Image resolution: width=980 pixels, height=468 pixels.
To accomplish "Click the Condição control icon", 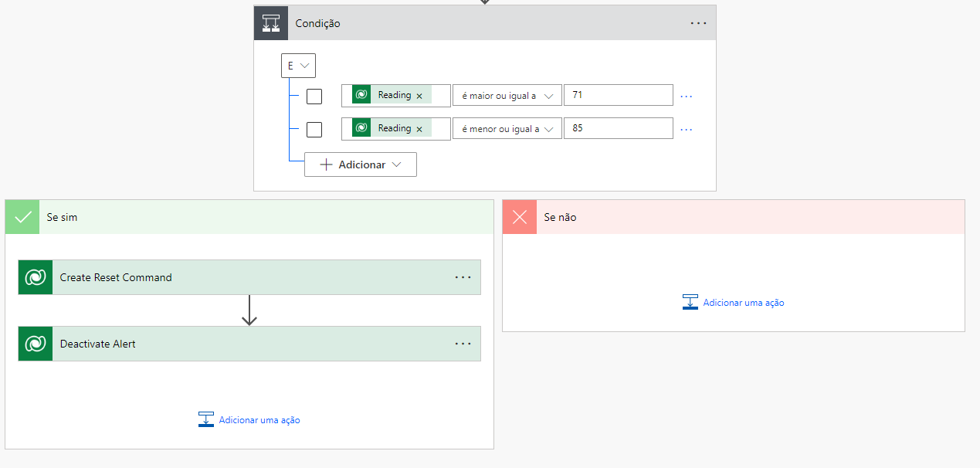I will tap(271, 23).
